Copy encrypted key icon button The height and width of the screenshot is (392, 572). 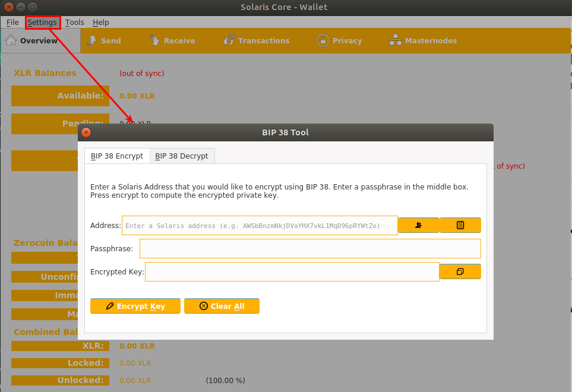click(460, 271)
